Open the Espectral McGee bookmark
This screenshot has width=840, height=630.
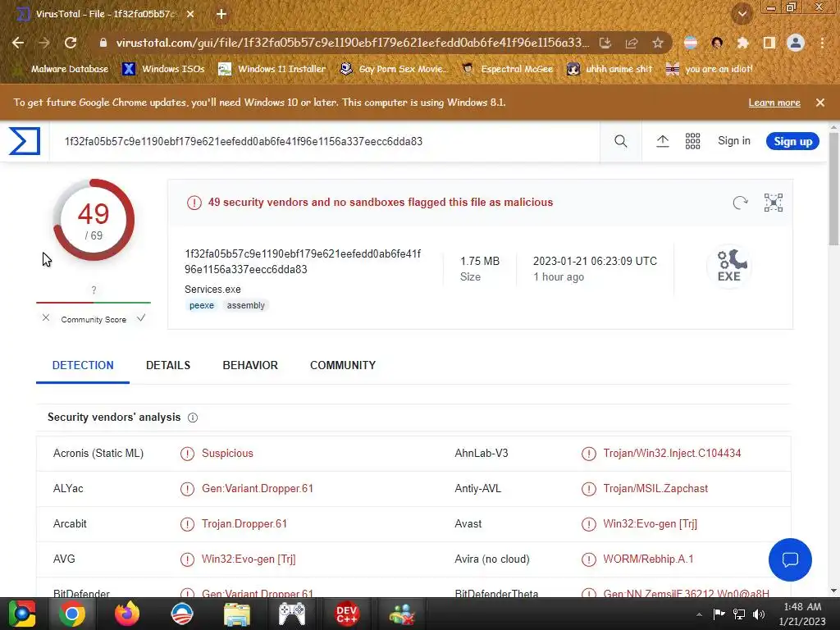pyautogui.click(x=507, y=69)
